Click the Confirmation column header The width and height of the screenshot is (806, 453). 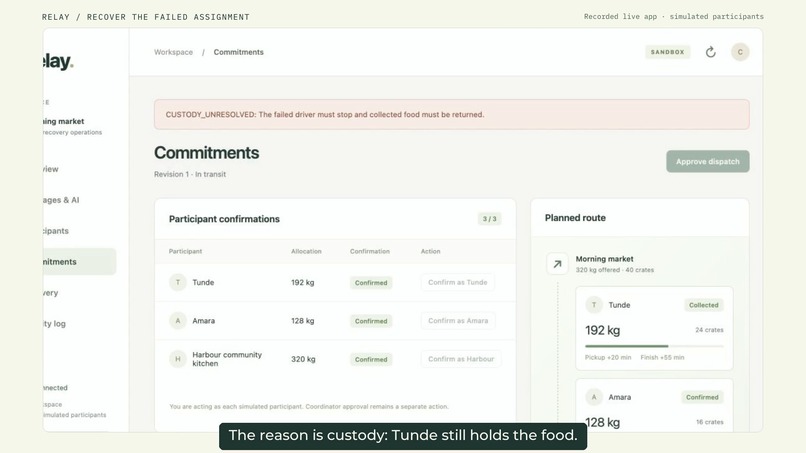(x=370, y=251)
